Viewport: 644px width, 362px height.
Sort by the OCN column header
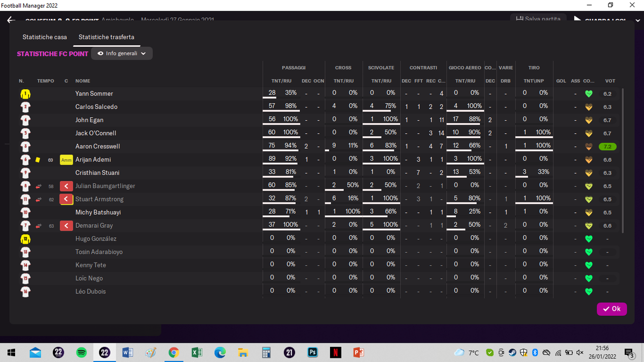point(318,81)
